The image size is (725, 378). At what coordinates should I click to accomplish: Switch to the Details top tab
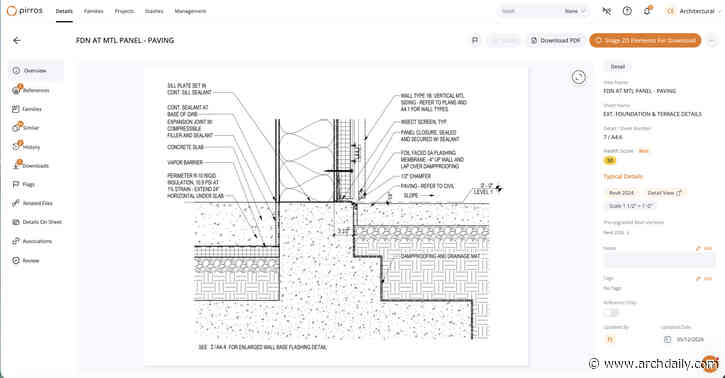click(64, 11)
